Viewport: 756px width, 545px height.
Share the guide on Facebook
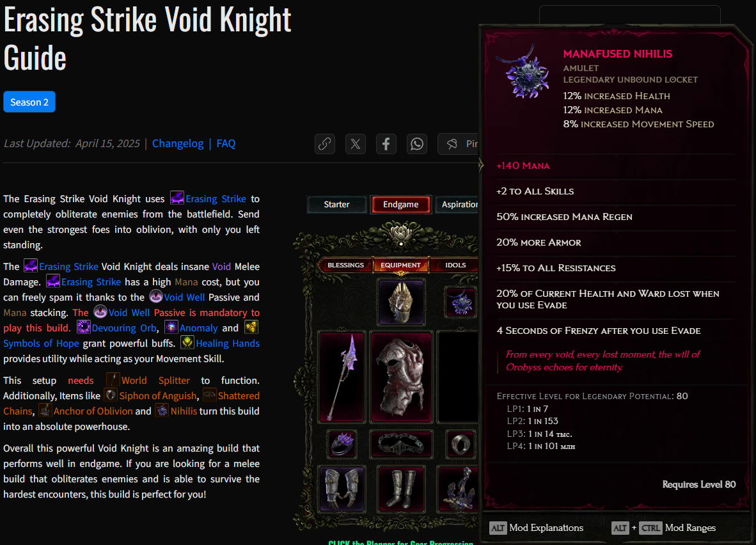click(x=386, y=144)
